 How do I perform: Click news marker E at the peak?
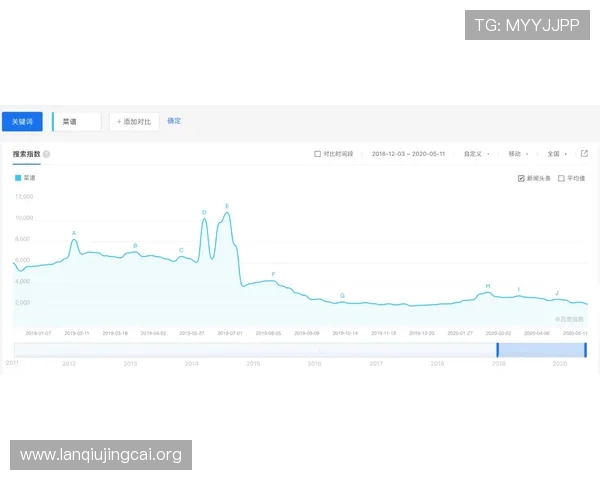227,206
